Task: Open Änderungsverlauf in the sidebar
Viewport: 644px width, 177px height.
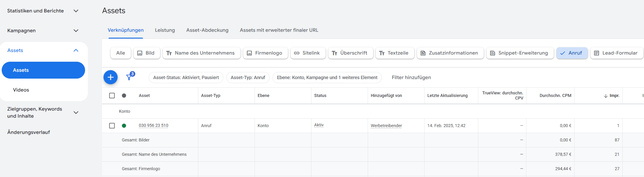Action: [x=29, y=132]
